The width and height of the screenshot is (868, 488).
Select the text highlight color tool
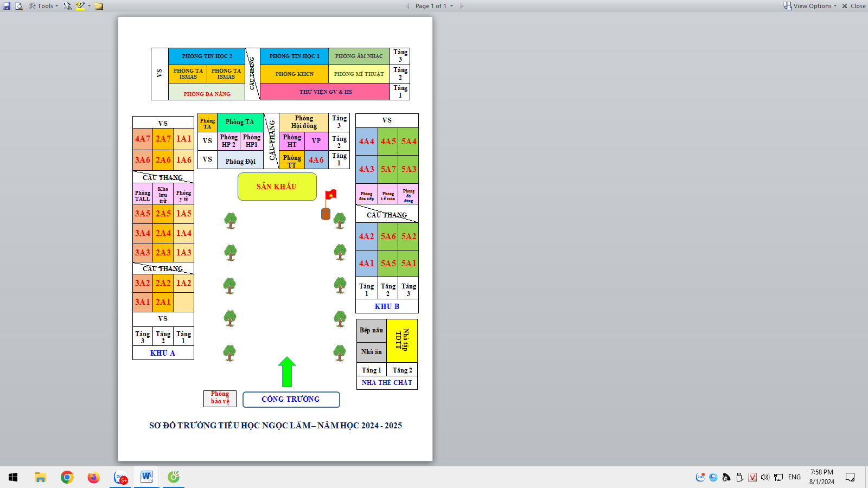point(80,6)
